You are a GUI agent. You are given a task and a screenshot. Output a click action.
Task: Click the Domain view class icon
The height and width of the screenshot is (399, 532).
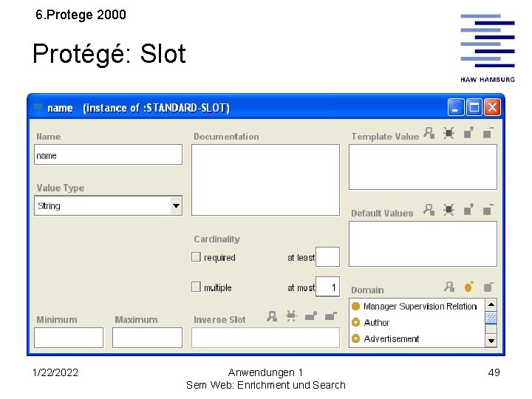(x=449, y=287)
